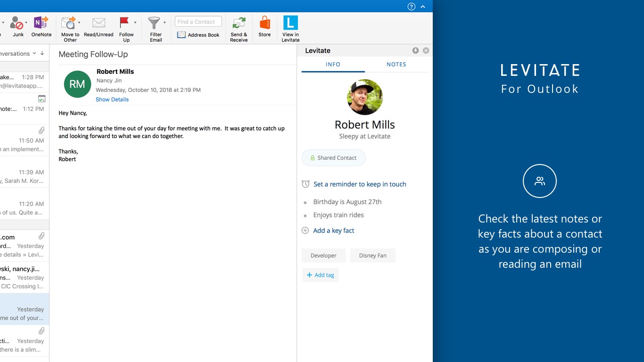Click Show Details link

pyautogui.click(x=112, y=99)
